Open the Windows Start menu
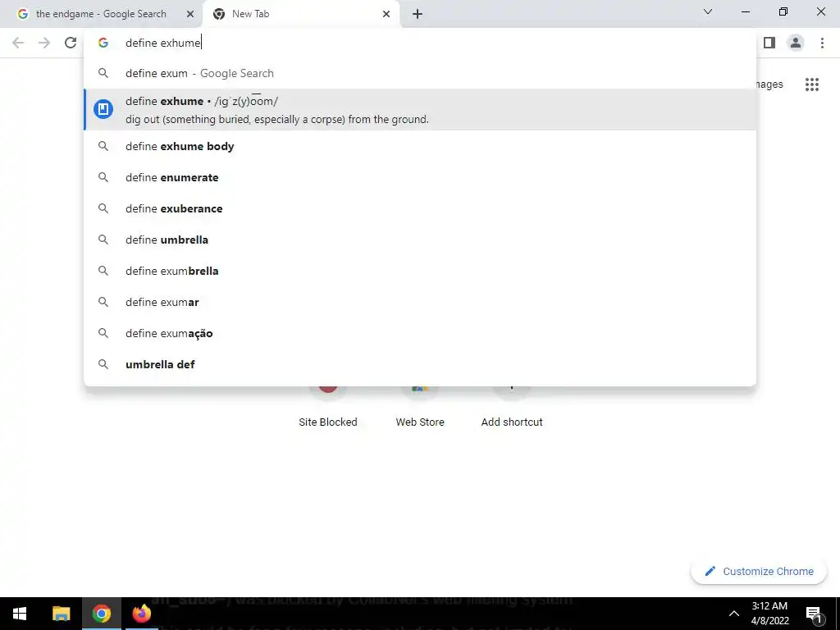This screenshot has height=630, width=840. (20, 614)
